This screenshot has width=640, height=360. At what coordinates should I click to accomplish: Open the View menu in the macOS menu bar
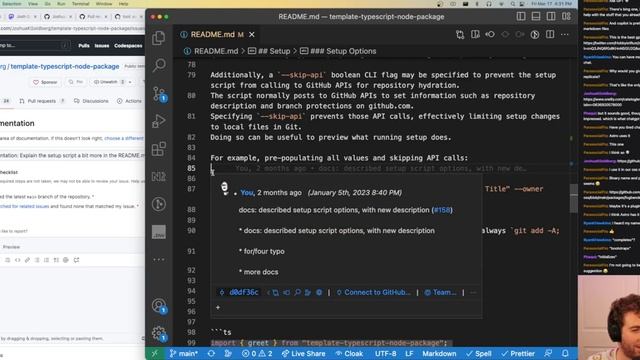pos(33,4)
